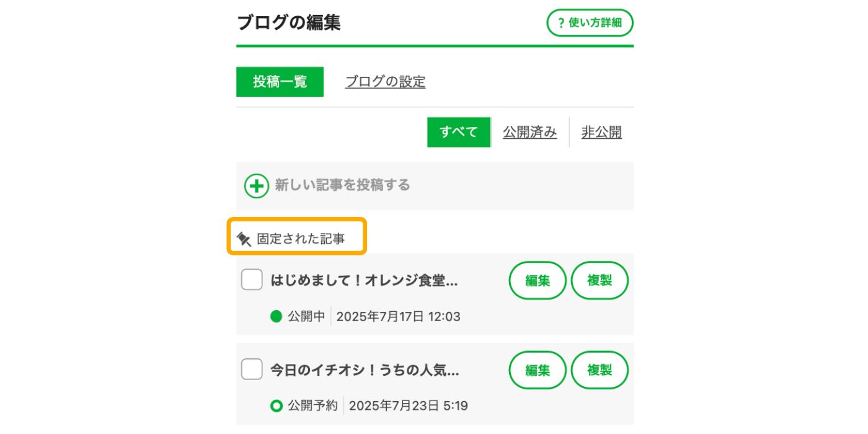The height and width of the screenshot is (434, 868).
Task: Click the pin icon beside 固定された記事
Action: [x=244, y=239]
